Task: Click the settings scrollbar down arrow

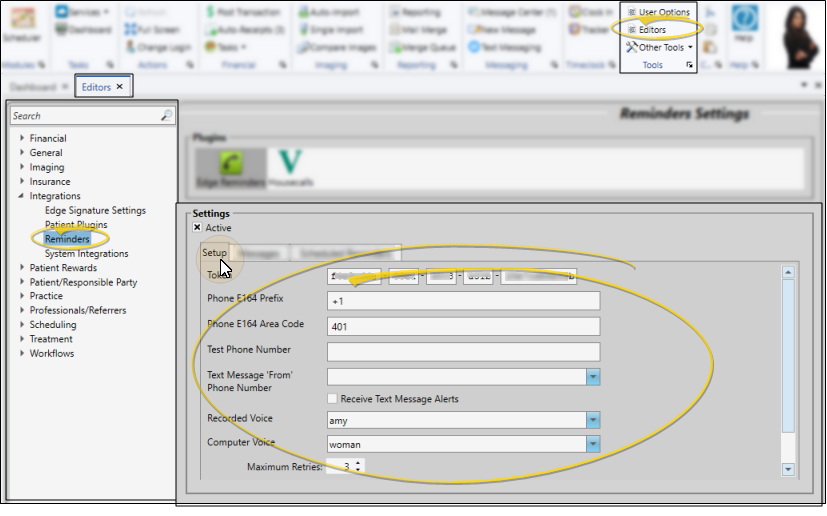Action: click(x=788, y=469)
